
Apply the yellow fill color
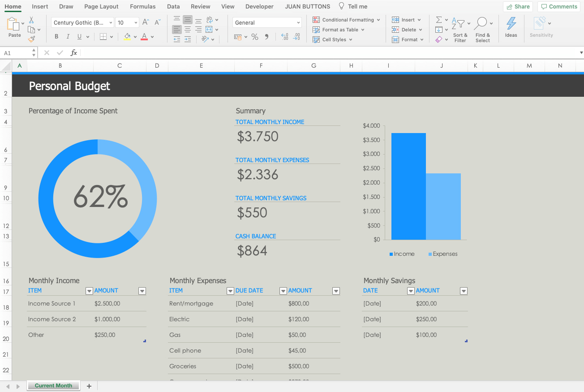tap(127, 37)
